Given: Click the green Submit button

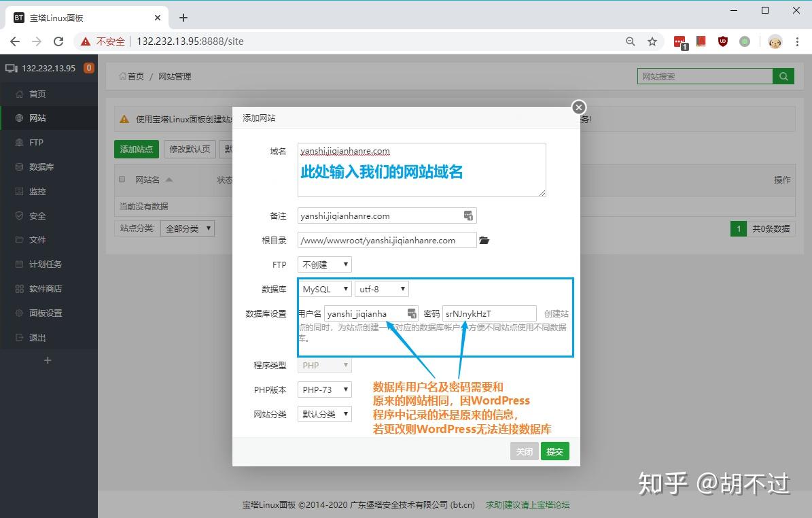Looking at the screenshot, I should tap(554, 451).
